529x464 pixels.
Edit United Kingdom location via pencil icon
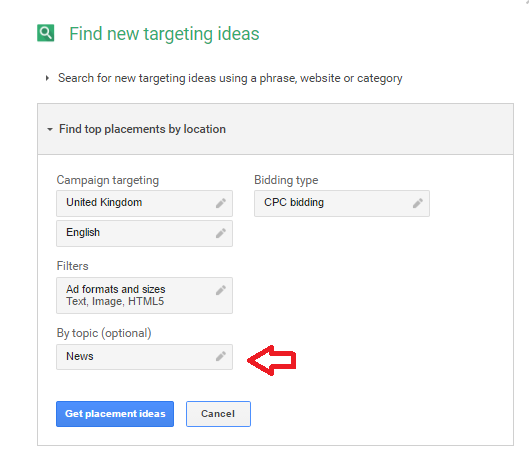click(x=221, y=203)
